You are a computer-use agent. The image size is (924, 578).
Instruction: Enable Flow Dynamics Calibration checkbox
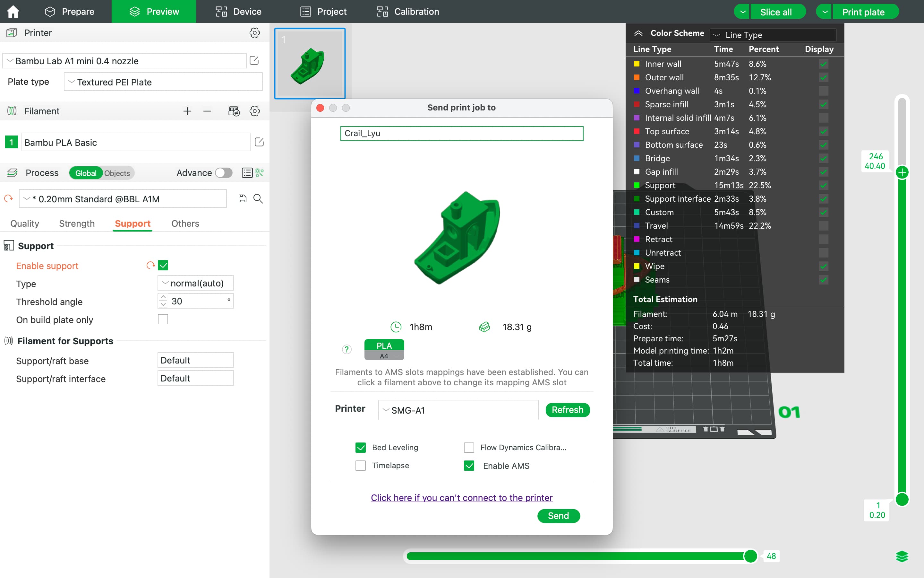[469, 447]
